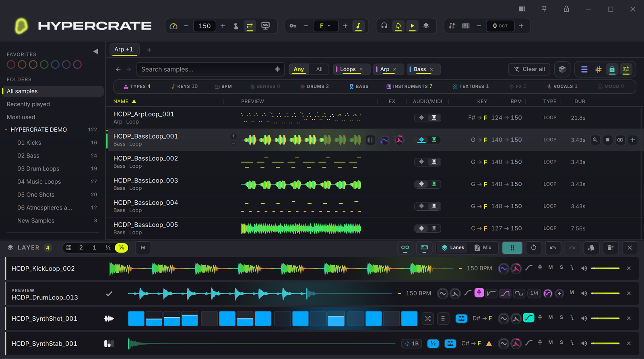Toggle the loop preview button

tap(398, 26)
